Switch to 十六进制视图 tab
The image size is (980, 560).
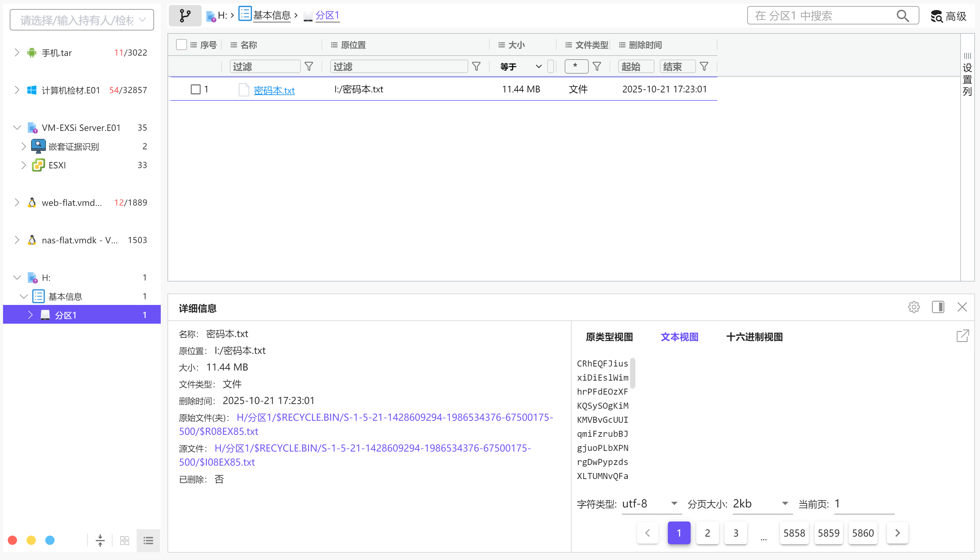click(x=754, y=337)
